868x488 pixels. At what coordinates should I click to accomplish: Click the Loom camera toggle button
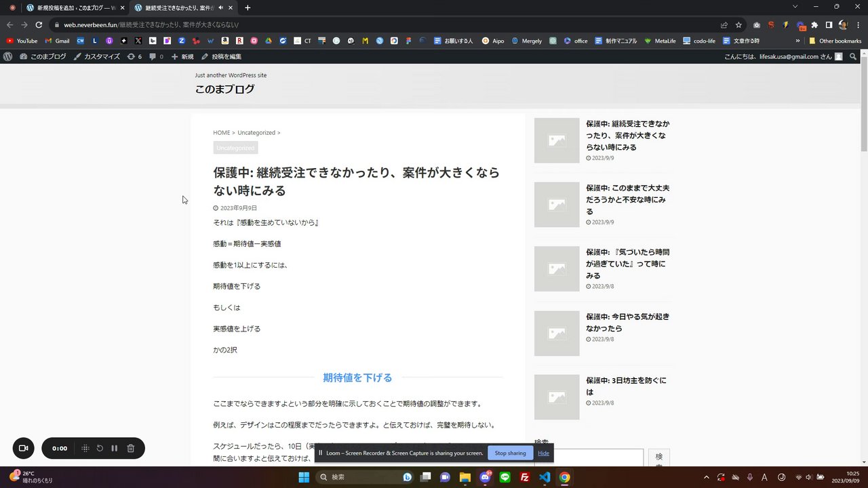[23, 448]
